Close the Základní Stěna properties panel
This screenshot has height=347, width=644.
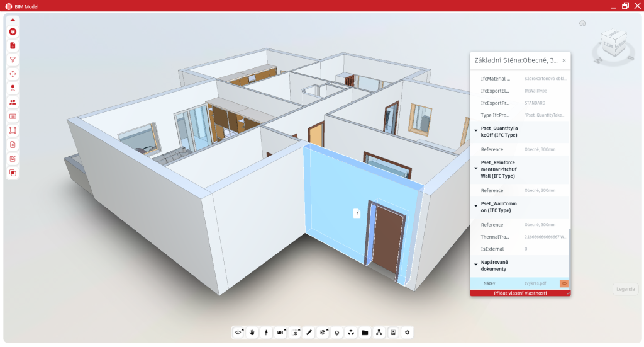[x=563, y=60]
